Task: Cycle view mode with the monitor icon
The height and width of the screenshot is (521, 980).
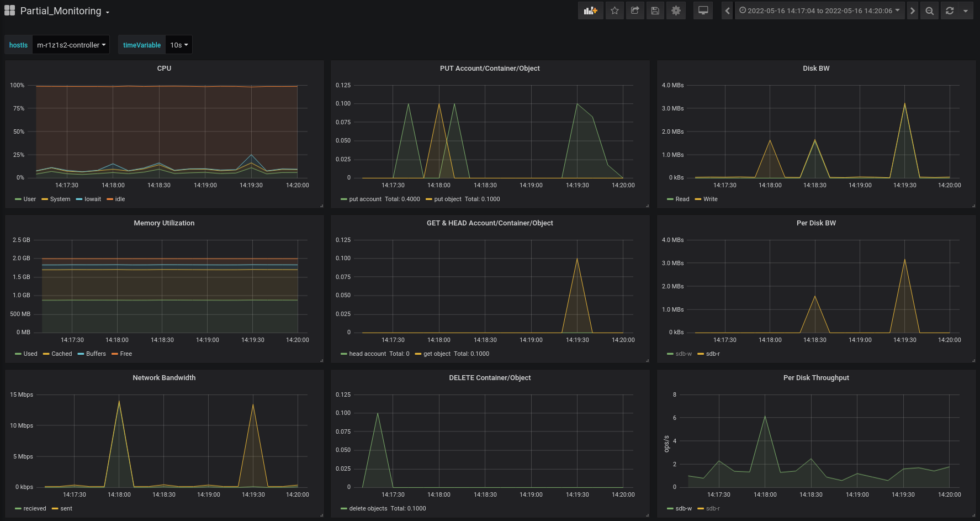Action: [x=703, y=10]
